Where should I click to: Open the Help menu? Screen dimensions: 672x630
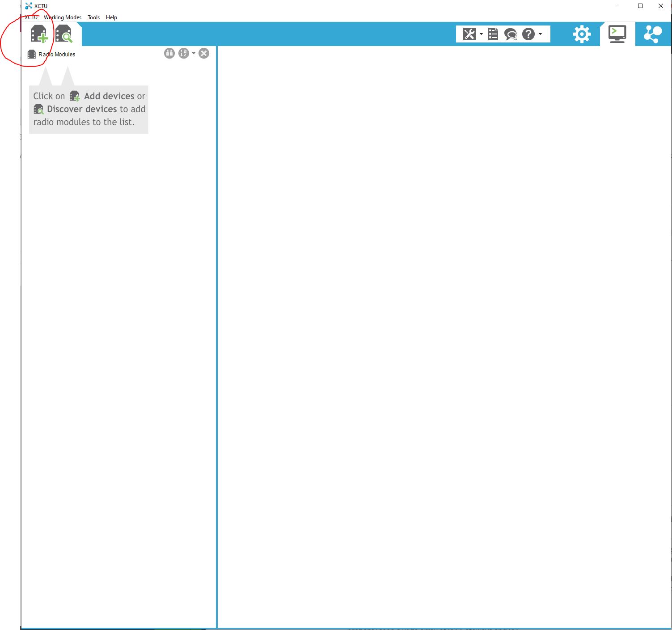[111, 17]
